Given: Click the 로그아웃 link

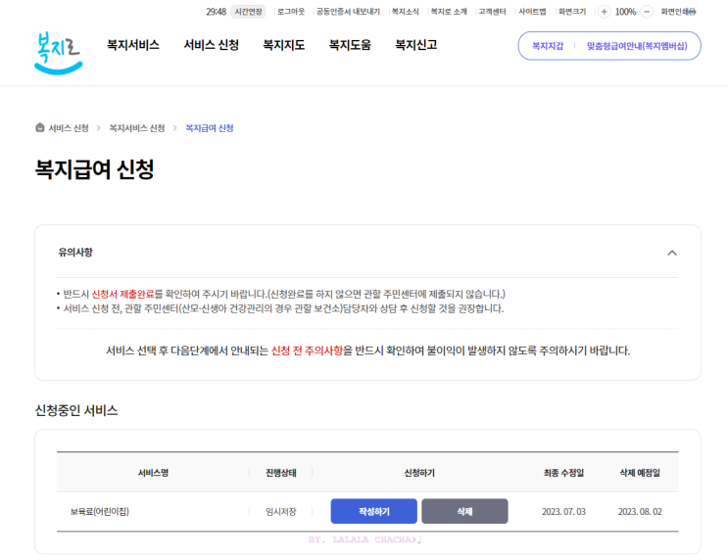Looking at the screenshot, I should click(291, 12).
